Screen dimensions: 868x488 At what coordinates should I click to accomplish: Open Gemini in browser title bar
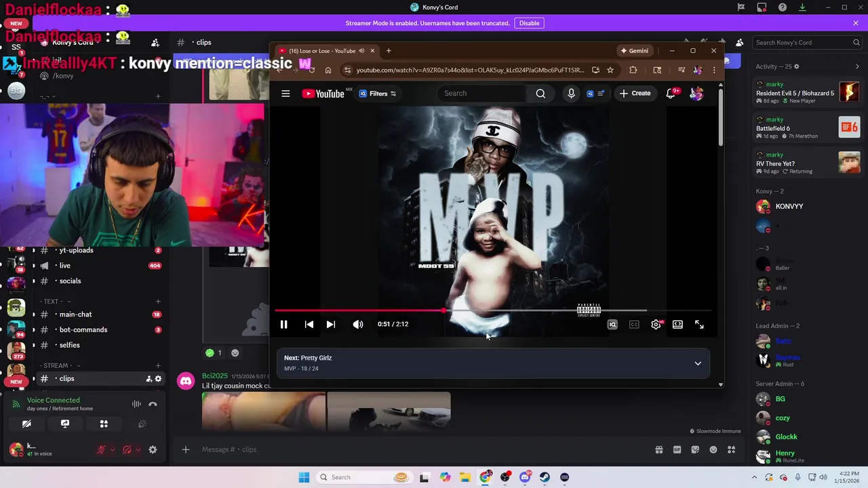[x=635, y=51]
